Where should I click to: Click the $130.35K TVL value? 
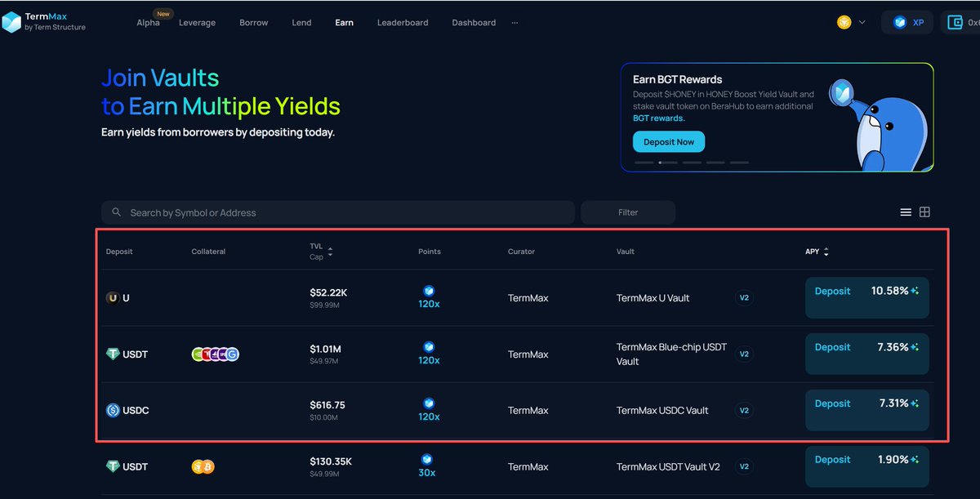(x=331, y=461)
